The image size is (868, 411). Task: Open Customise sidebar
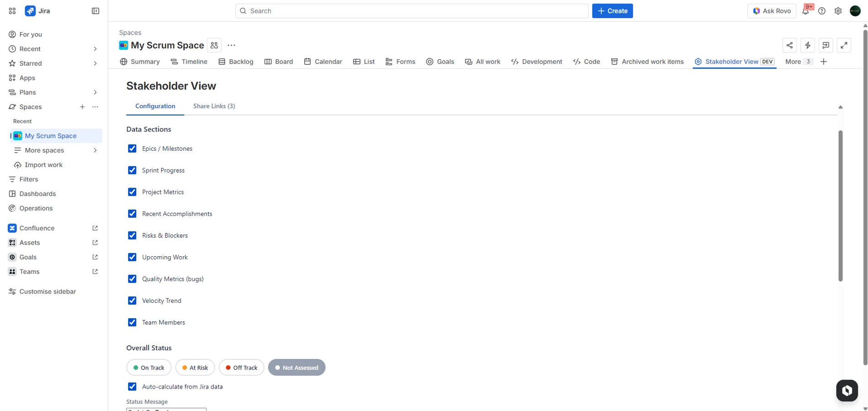(47, 291)
